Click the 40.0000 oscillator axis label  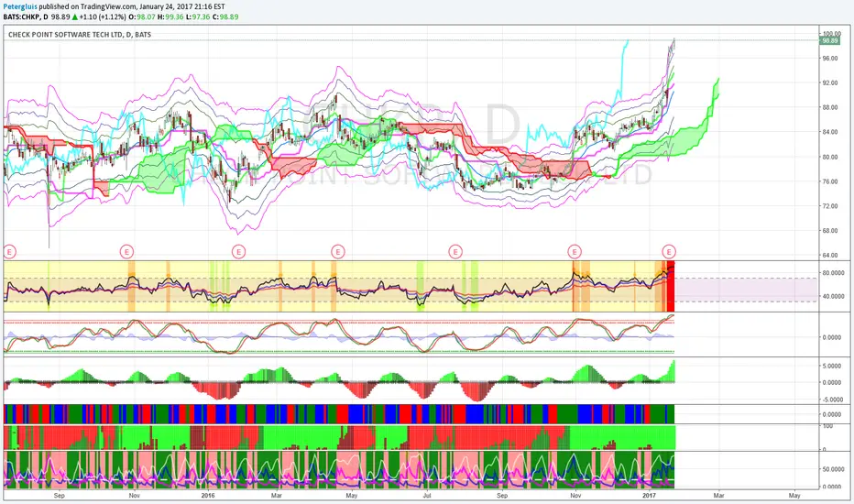(x=832, y=296)
